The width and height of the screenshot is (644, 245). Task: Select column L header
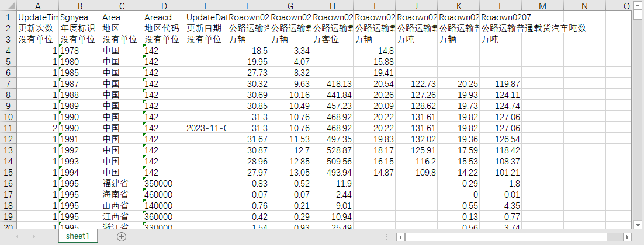click(501, 6)
